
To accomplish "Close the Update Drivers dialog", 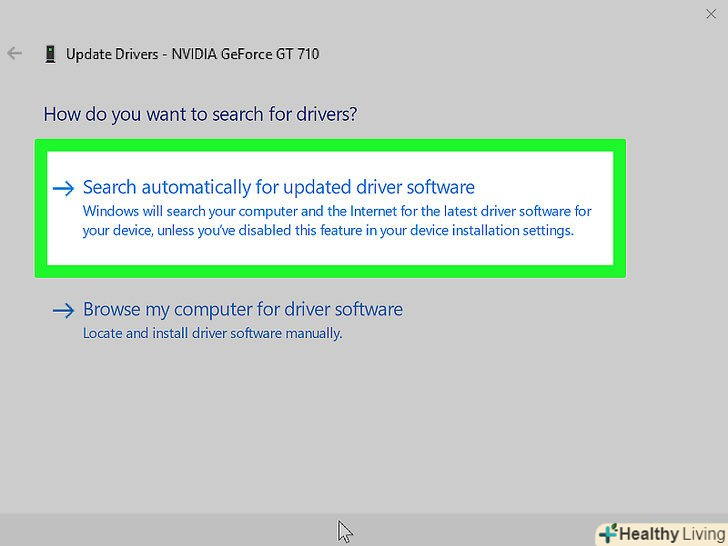I will tap(711, 14).
